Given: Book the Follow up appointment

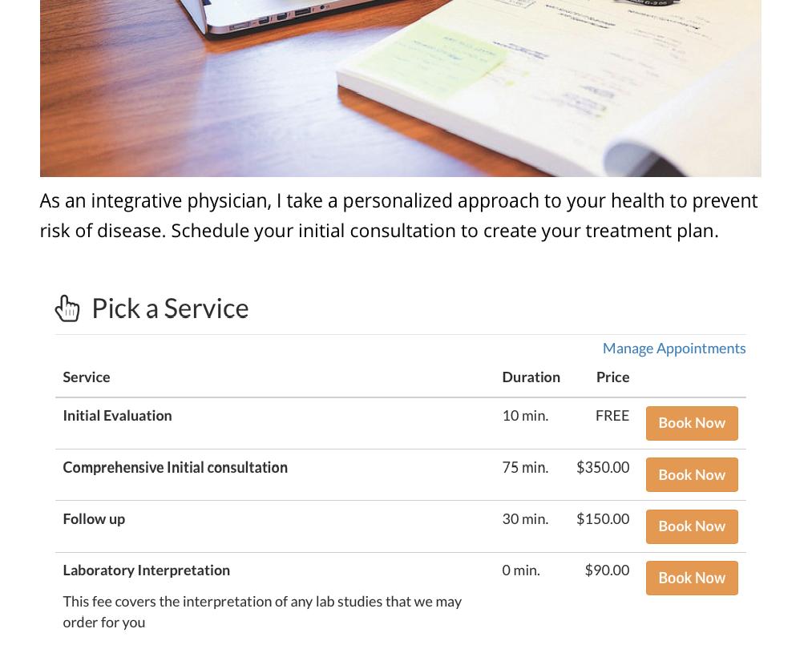Looking at the screenshot, I should click(x=691, y=526).
